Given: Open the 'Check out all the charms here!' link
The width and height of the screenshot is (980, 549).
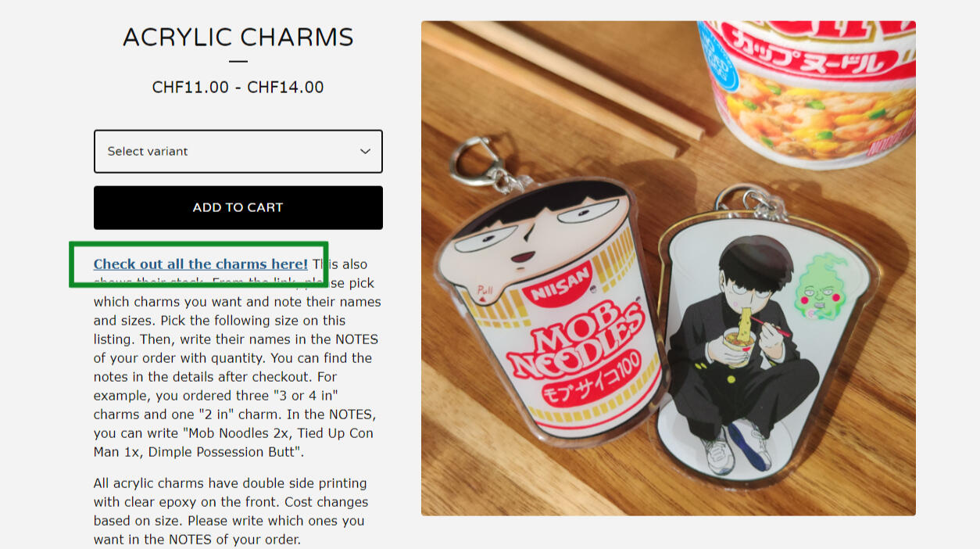Looking at the screenshot, I should coord(201,264).
